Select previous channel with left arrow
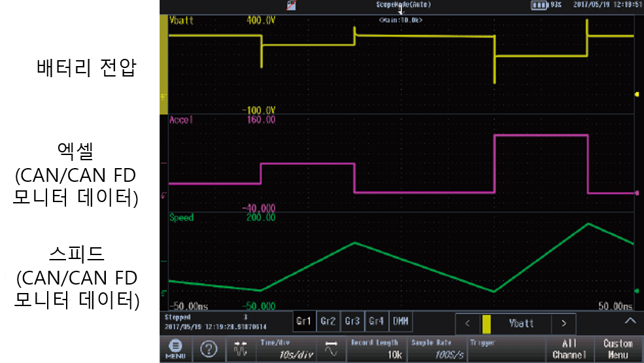The image size is (644, 363). coord(467,324)
